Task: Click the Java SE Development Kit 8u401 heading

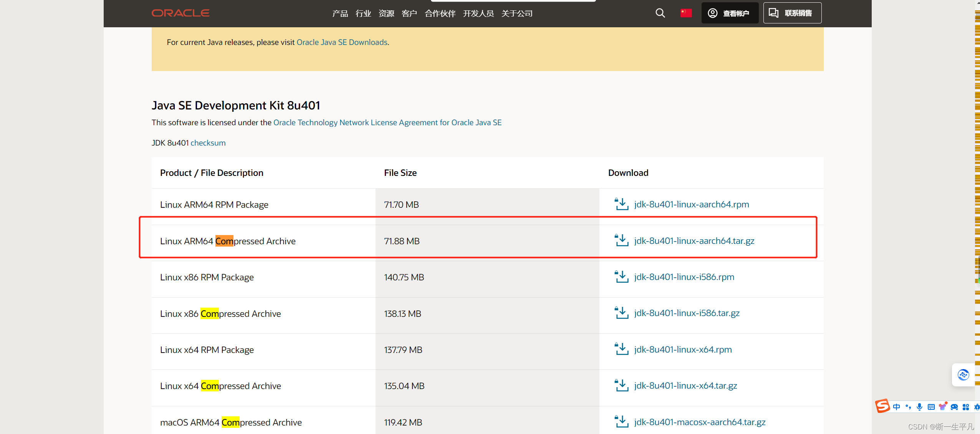Action: [x=236, y=105]
